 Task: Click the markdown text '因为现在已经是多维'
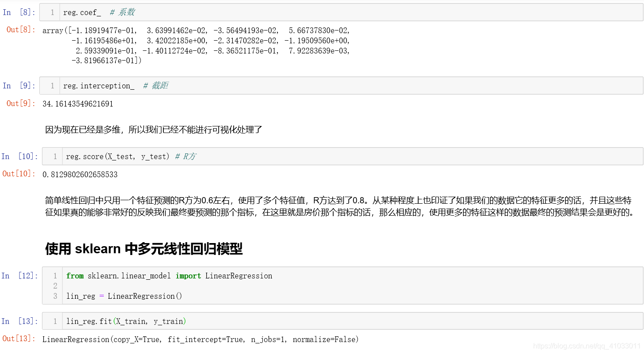(154, 130)
